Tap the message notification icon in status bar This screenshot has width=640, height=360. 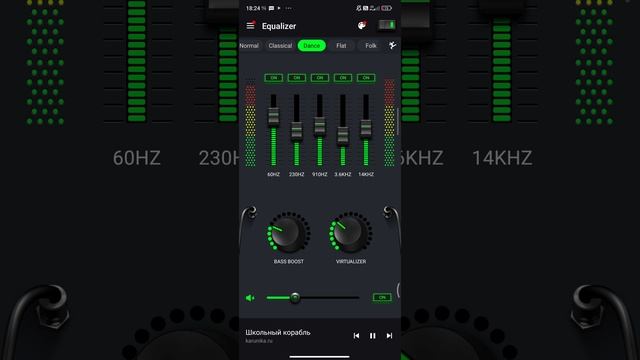271,8
